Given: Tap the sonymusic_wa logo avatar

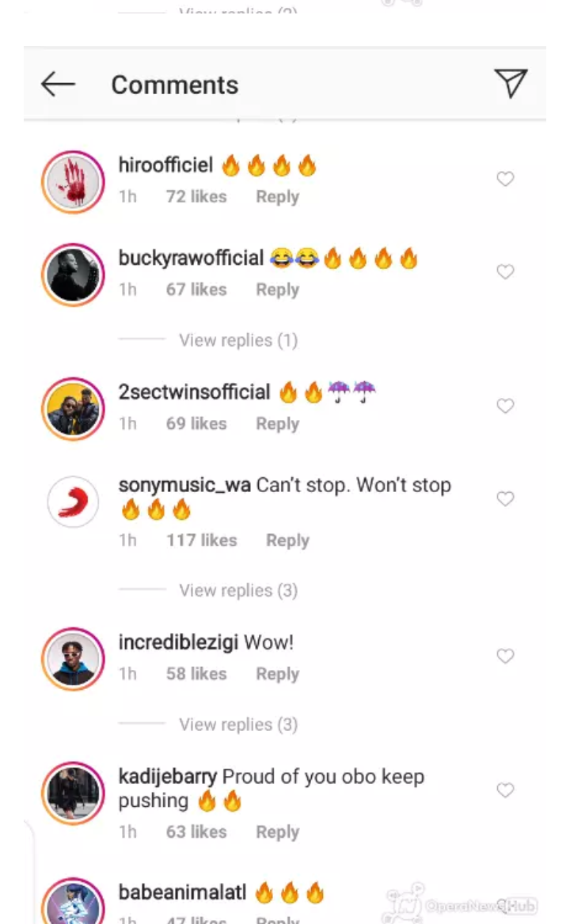Looking at the screenshot, I should 73,502.
